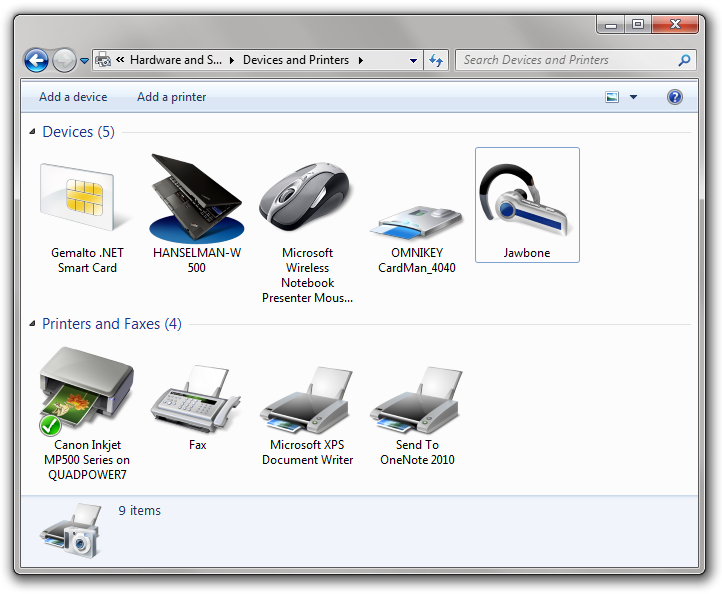722x594 pixels.
Task: Click the Devices (5) group header
Action: (x=78, y=132)
